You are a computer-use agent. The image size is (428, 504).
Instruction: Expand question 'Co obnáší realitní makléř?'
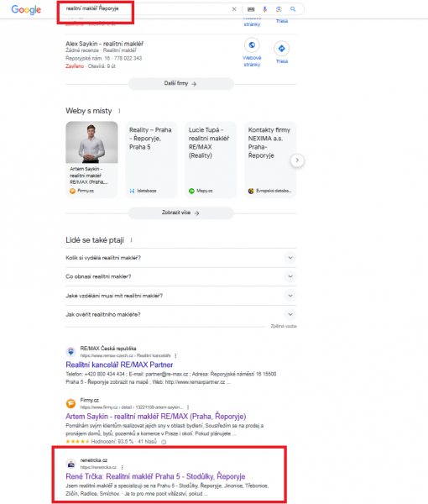click(x=181, y=276)
